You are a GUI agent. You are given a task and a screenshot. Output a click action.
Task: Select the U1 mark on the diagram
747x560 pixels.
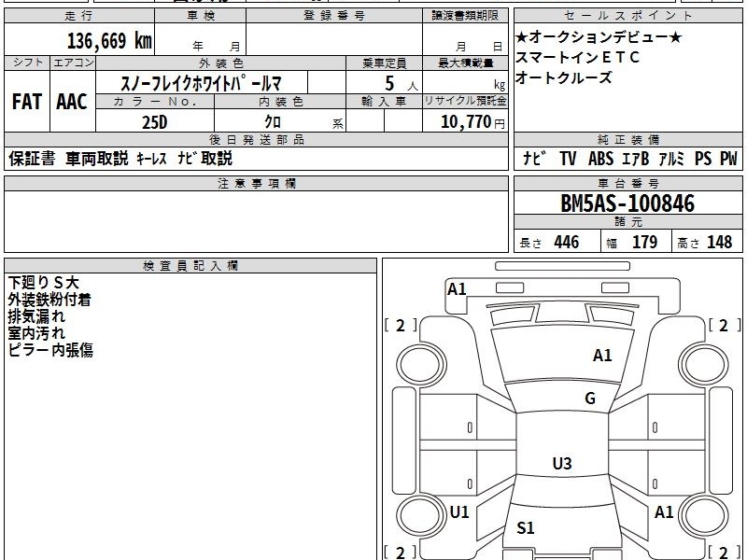point(459,511)
